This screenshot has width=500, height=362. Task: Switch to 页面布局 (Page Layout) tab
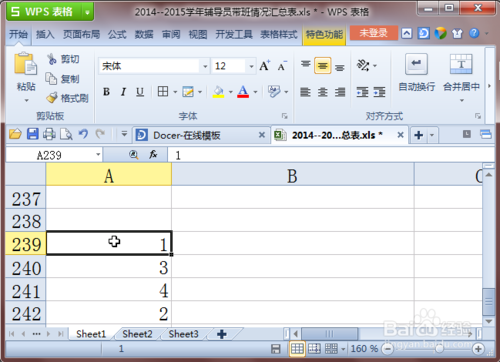pos(81,34)
